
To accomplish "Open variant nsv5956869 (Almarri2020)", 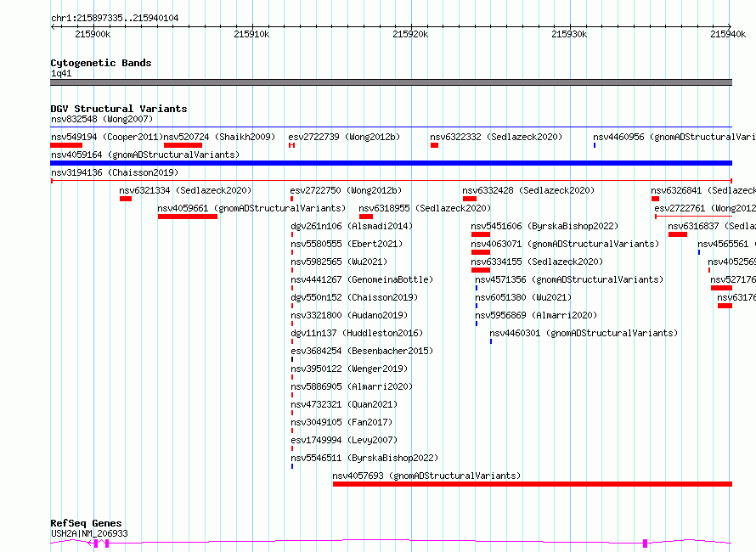I will [x=536, y=315].
